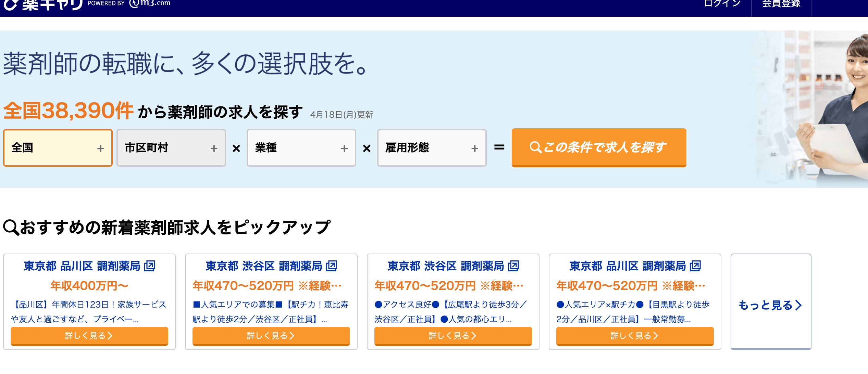This screenshot has width=868, height=374.
Task: Click 全国38,390件 job count text
Action: [x=68, y=111]
